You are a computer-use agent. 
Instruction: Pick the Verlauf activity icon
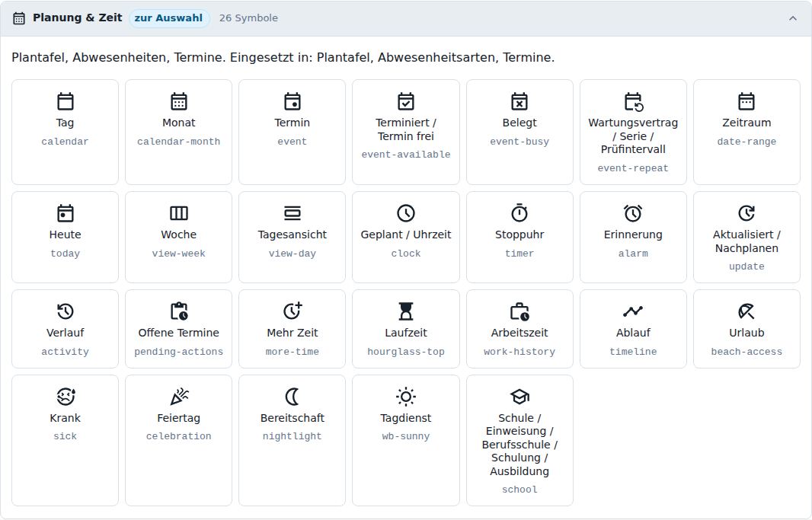coord(66,311)
